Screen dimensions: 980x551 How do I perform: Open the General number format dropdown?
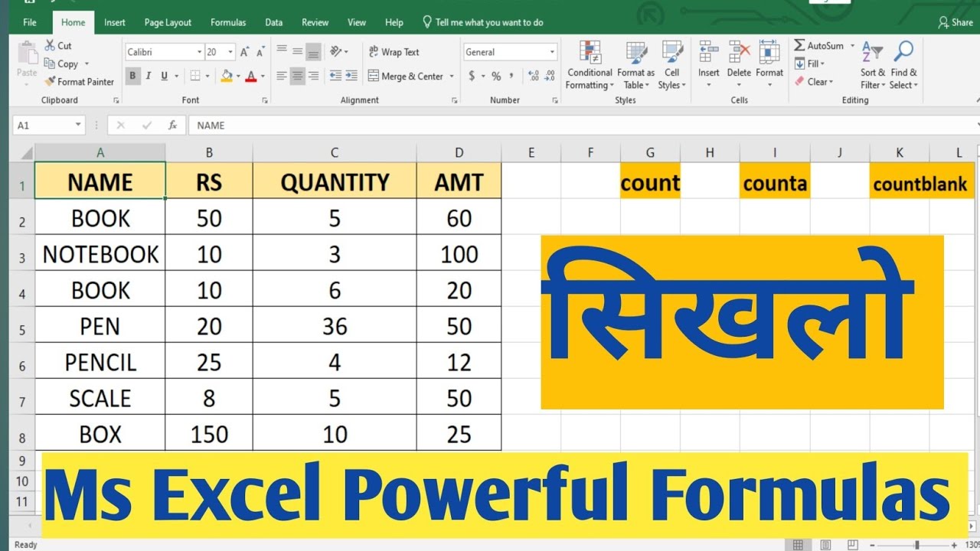pos(552,52)
